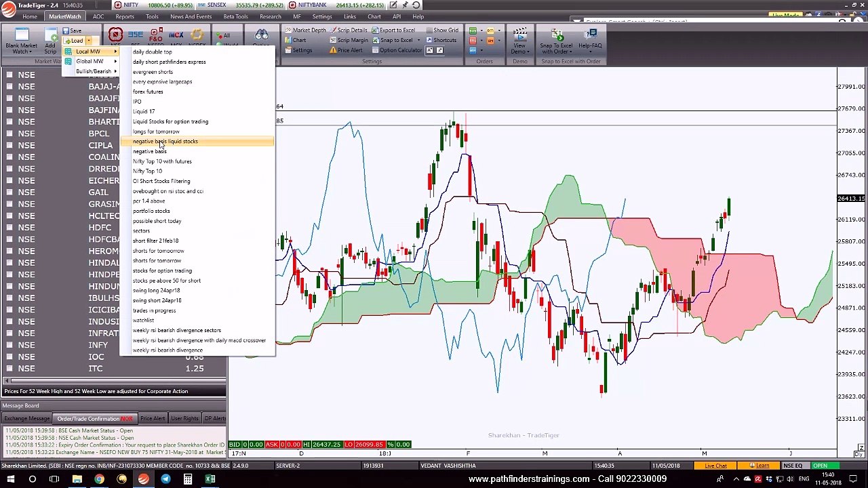Select 'Nifty Top 10' watchlist
Image resolution: width=868 pixels, height=488 pixels.
(x=147, y=171)
